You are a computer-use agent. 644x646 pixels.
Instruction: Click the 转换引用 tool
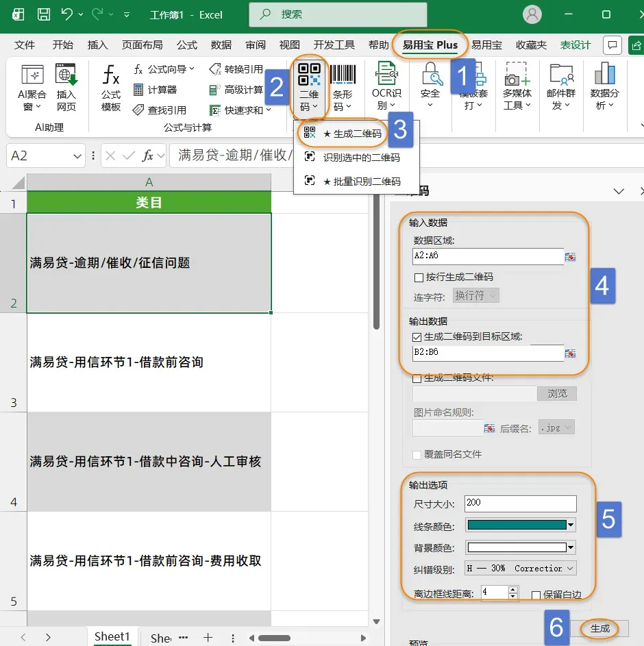click(x=236, y=69)
